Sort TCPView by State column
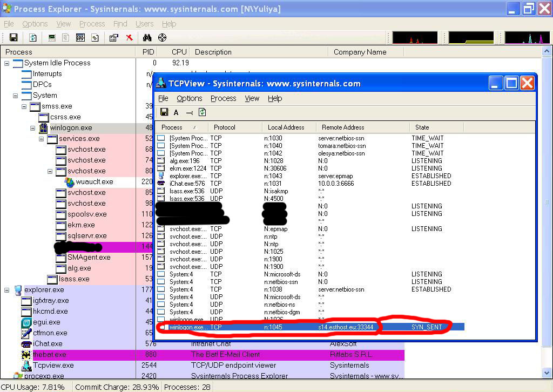Image resolution: width=553 pixels, height=392 pixels. [436, 127]
